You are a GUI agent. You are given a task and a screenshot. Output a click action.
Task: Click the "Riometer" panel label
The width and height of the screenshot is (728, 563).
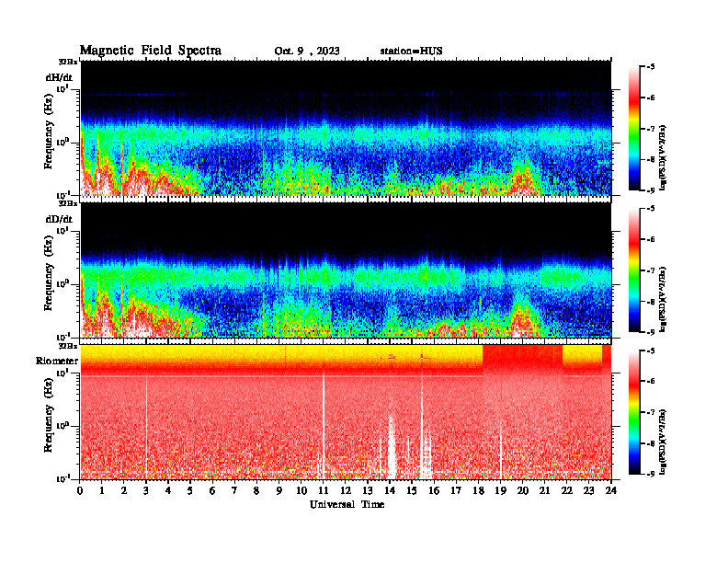57,361
